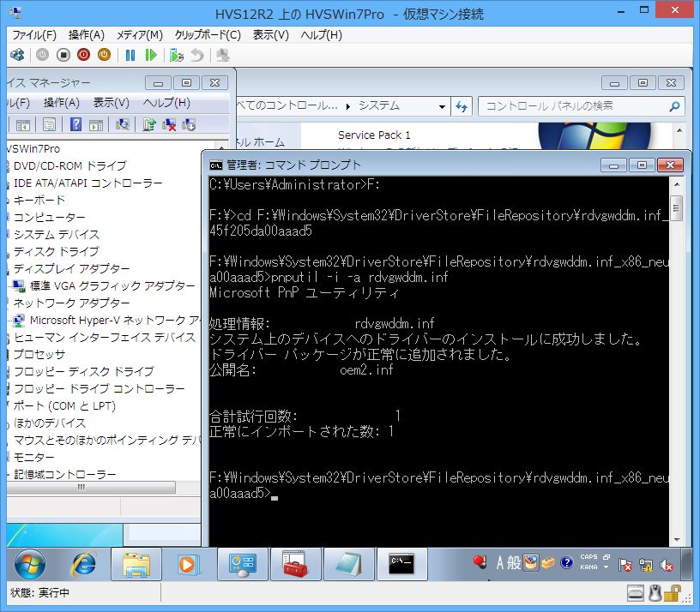The height and width of the screenshot is (612, 700).
Task: Open Device Manager's ヘルプ(H) menu
Action: 166,103
